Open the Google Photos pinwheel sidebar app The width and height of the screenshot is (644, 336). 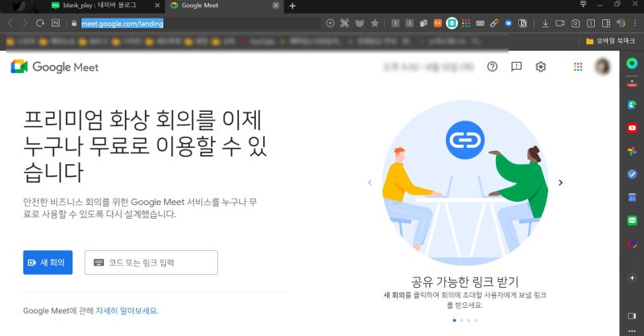632,151
